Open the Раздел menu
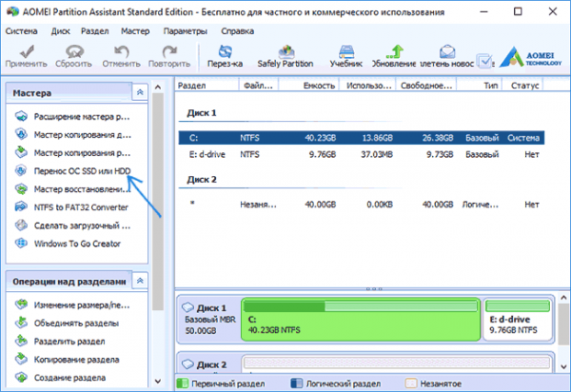 tap(94, 31)
